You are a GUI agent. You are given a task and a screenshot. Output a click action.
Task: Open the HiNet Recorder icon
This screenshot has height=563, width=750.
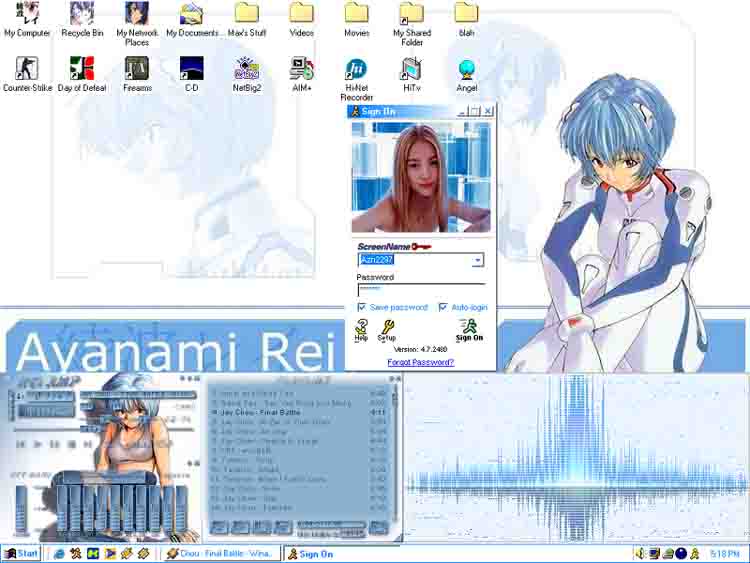[x=356, y=68]
